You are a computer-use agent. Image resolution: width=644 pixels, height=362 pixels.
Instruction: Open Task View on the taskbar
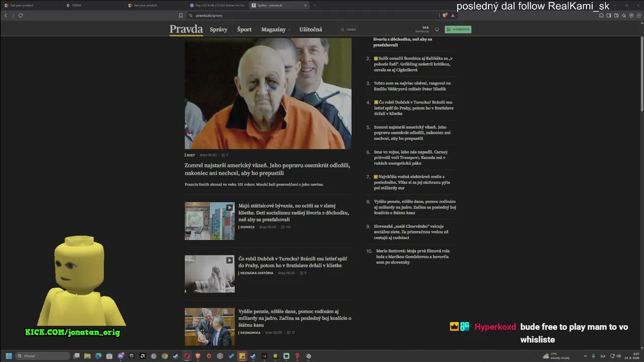[76, 356]
